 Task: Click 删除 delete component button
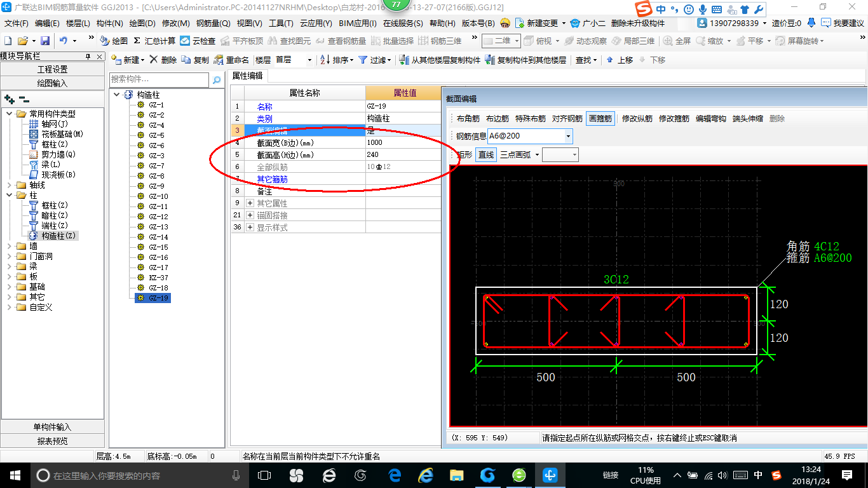[163, 60]
